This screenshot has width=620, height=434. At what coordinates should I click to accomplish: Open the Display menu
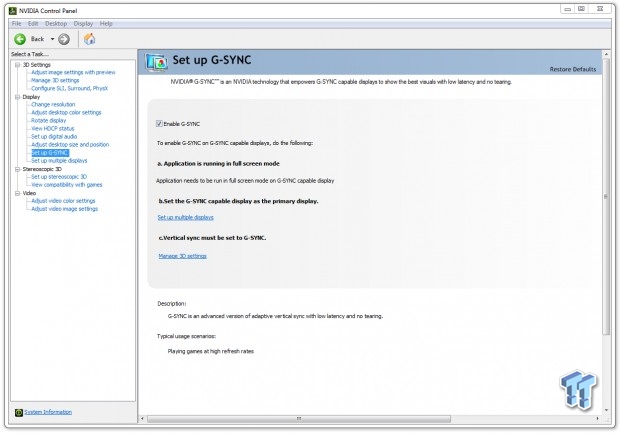coord(83,24)
